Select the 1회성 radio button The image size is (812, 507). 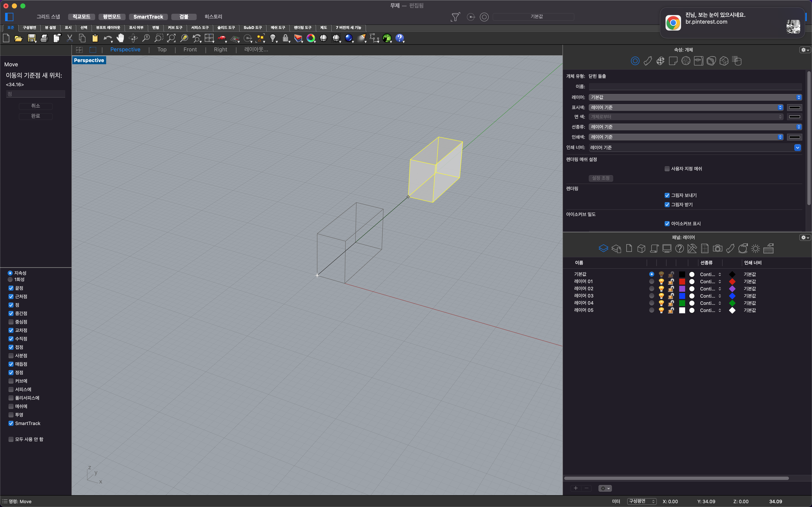pos(10,279)
